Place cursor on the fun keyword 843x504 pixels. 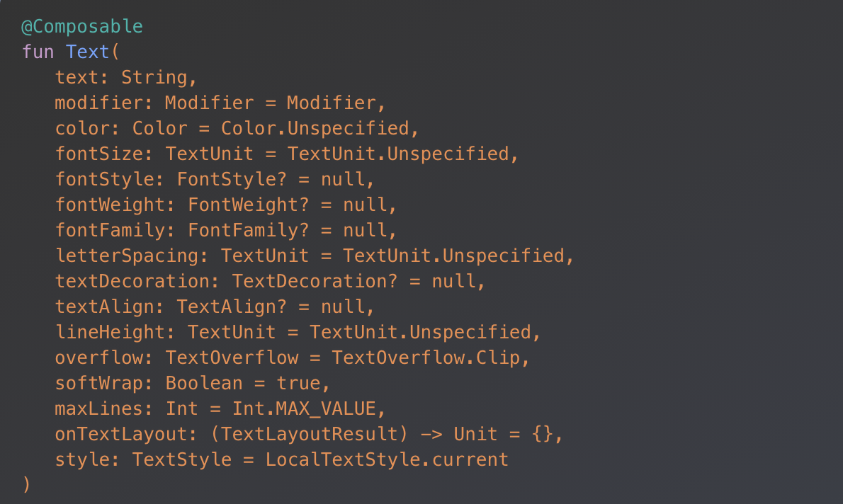38,52
